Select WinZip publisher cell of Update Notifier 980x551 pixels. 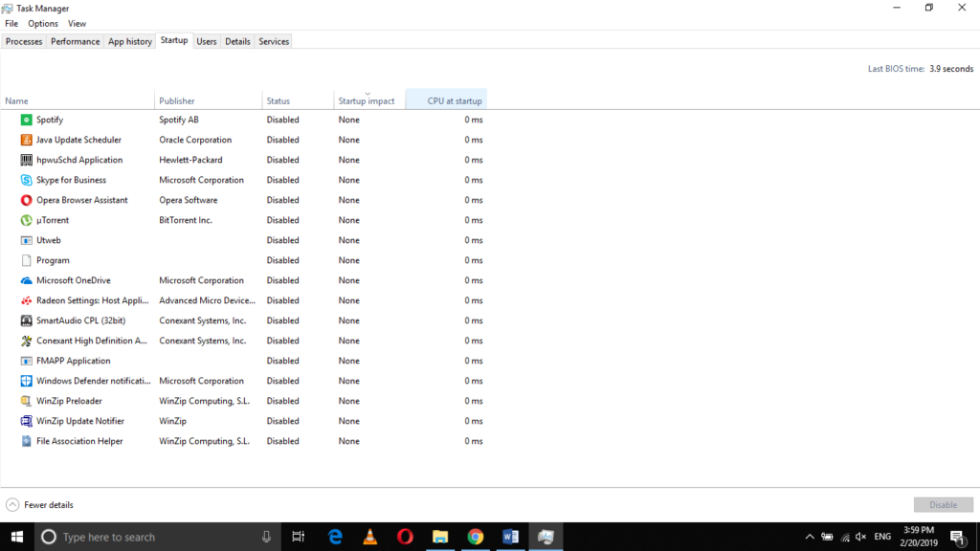click(x=172, y=421)
